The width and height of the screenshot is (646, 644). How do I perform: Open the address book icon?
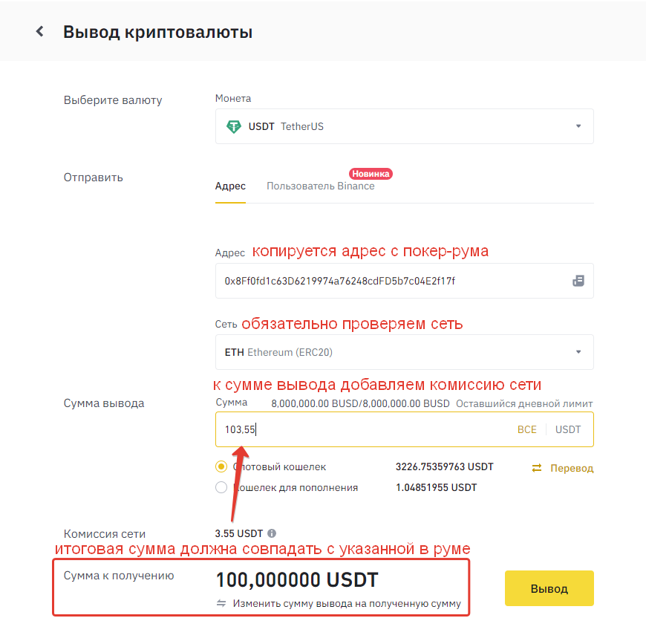578,281
